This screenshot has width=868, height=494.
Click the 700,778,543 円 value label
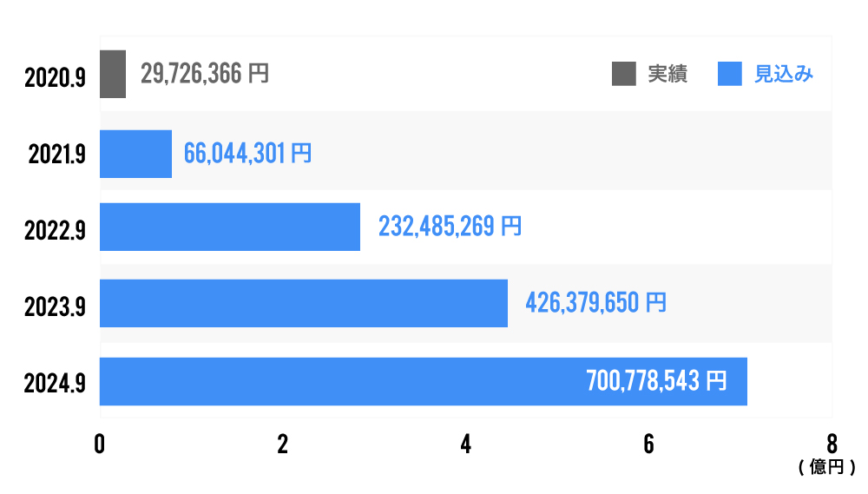656,380
